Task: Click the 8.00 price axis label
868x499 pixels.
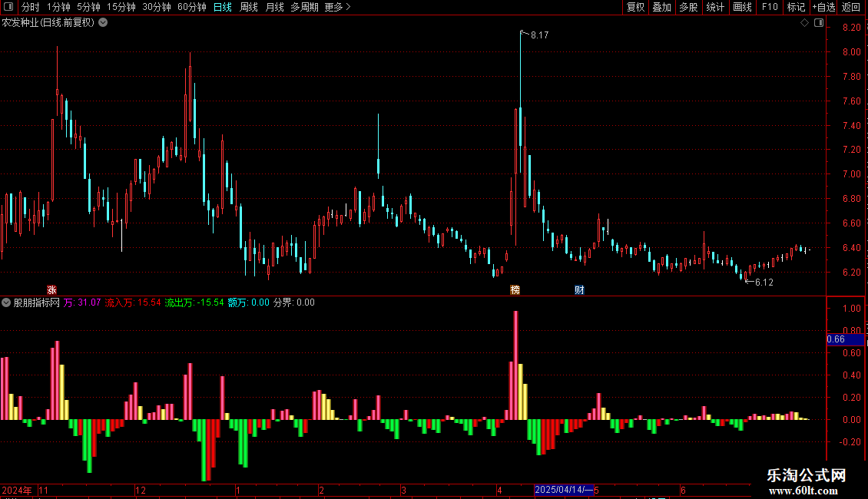Action: (x=851, y=52)
